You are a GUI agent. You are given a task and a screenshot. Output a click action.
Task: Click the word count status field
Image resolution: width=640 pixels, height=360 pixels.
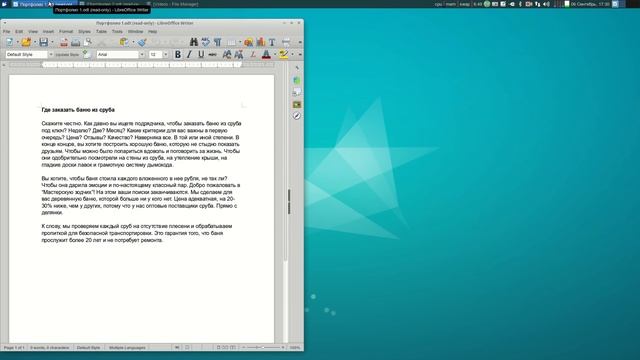click(x=49, y=348)
